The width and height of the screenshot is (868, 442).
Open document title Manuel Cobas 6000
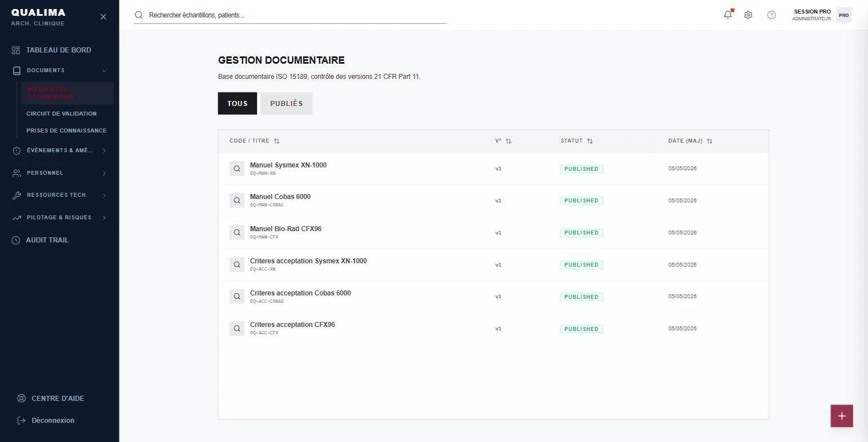(x=280, y=197)
